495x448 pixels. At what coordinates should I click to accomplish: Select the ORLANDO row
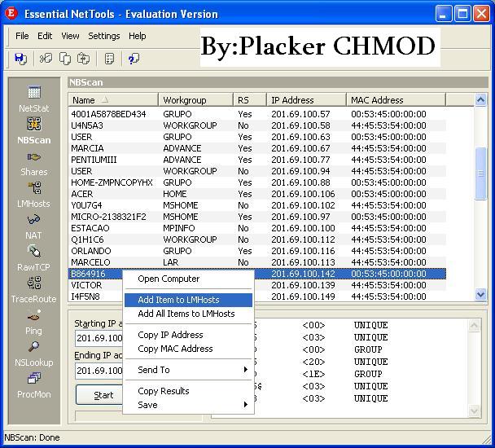[x=257, y=251]
